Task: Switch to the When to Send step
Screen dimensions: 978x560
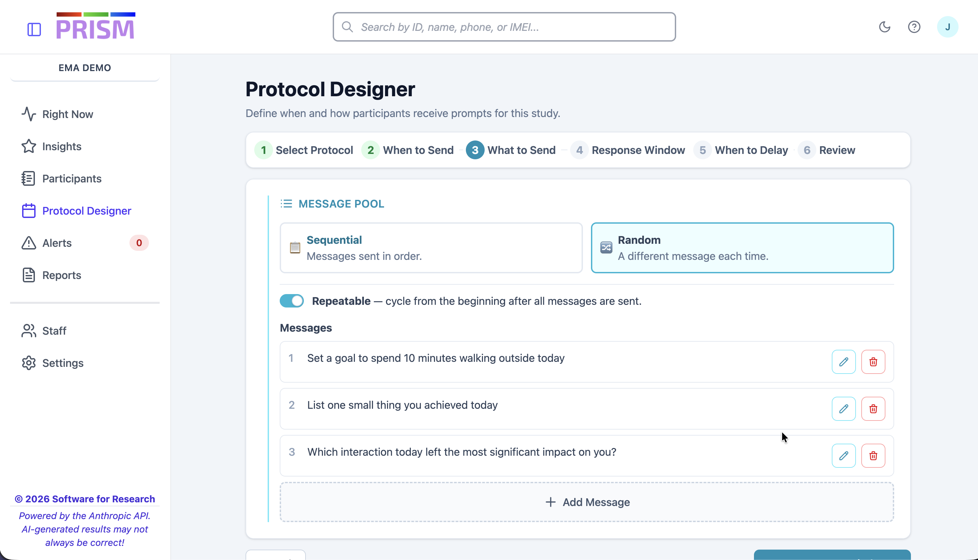Action: click(408, 150)
